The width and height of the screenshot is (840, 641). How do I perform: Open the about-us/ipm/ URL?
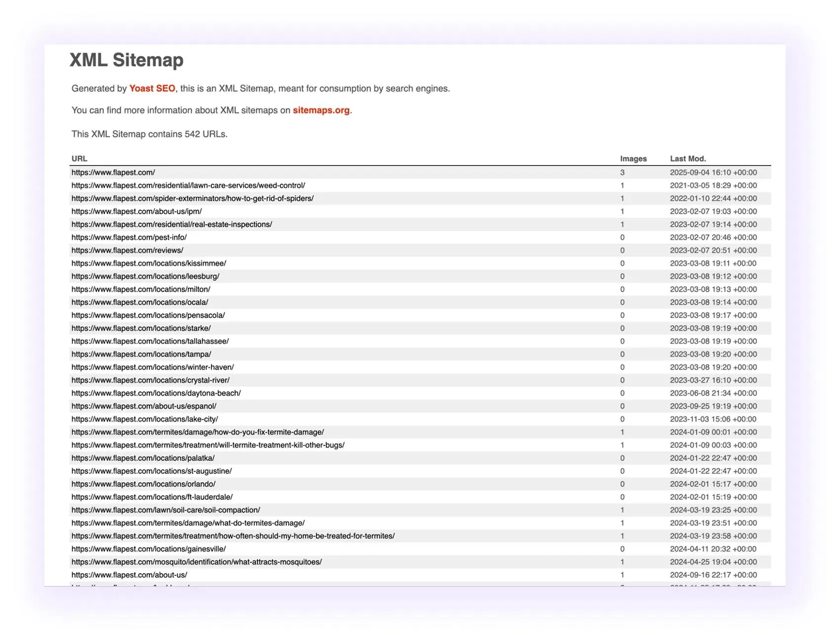[x=137, y=211]
